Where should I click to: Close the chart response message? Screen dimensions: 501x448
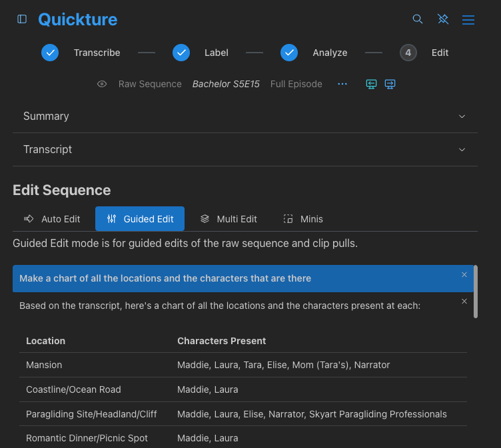pyautogui.click(x=464, y=302)
